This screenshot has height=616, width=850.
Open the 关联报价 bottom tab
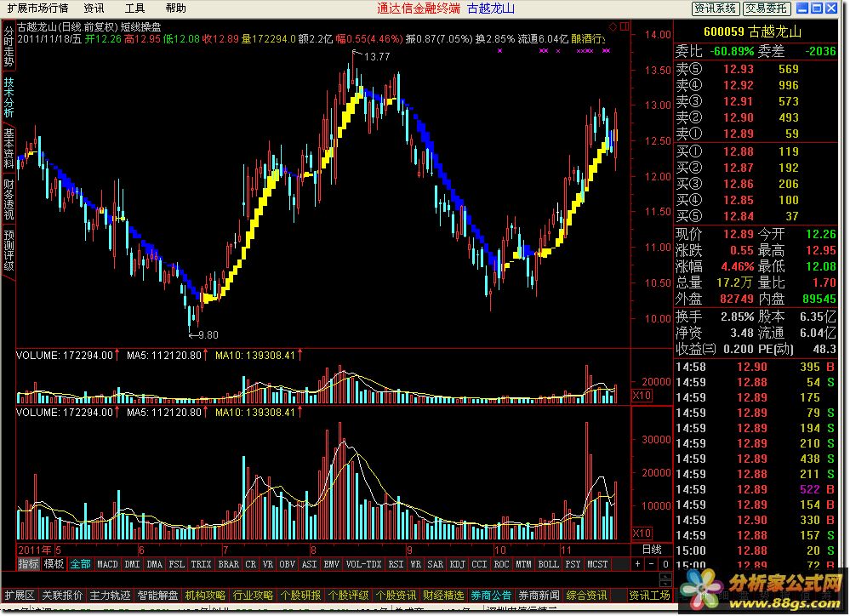click(62, 596)
